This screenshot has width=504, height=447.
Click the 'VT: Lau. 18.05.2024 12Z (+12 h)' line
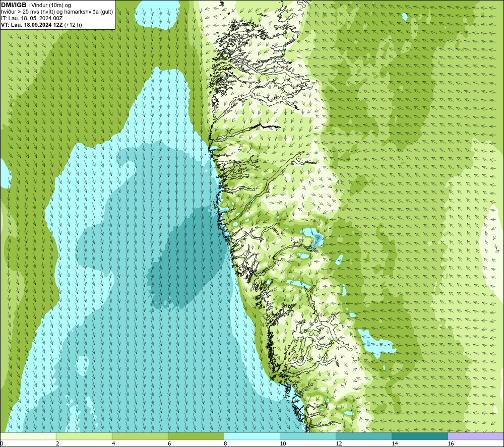click(41, 25)
